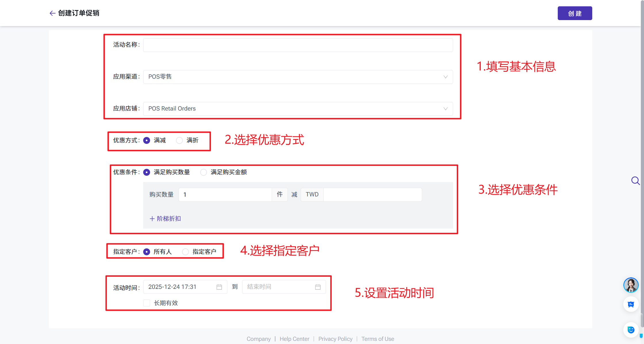Select 满足购买金额 condition radio button
This screenshot has width=644, height=344.
pos(204,172)
